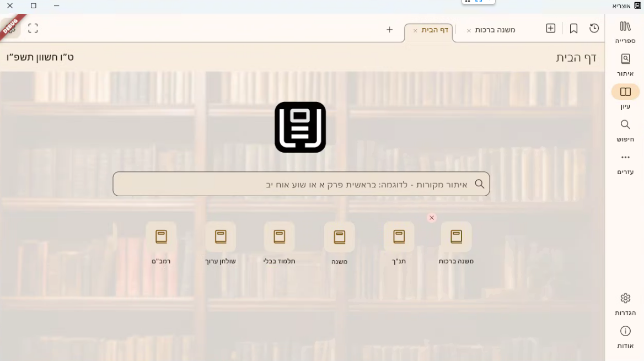Image resolution: width=644 pixels, height=361 pixels.
Task: Open the ספרייה (Library) sidebar icon
Action: tap(625, 26)
